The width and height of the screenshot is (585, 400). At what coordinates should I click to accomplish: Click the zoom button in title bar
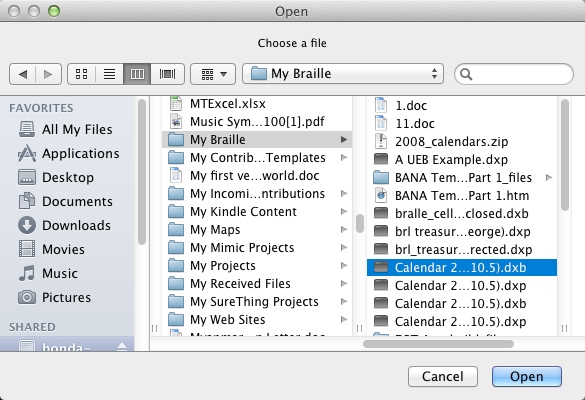54,11
